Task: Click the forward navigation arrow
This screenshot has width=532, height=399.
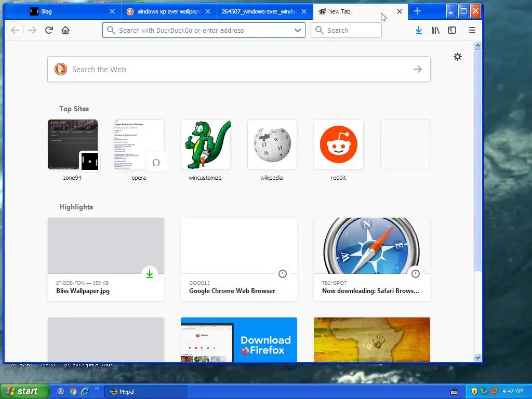Action: coord(32,30)
